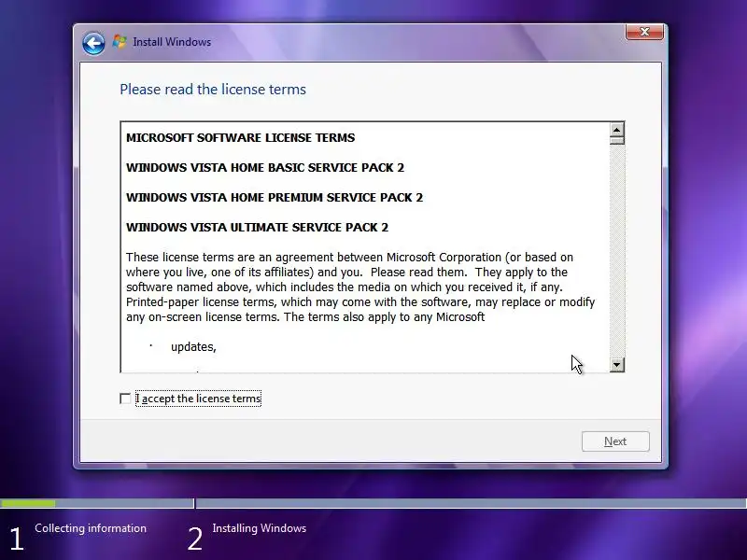Click the 'Please read the license terms' heading

(x=213, y=90)
